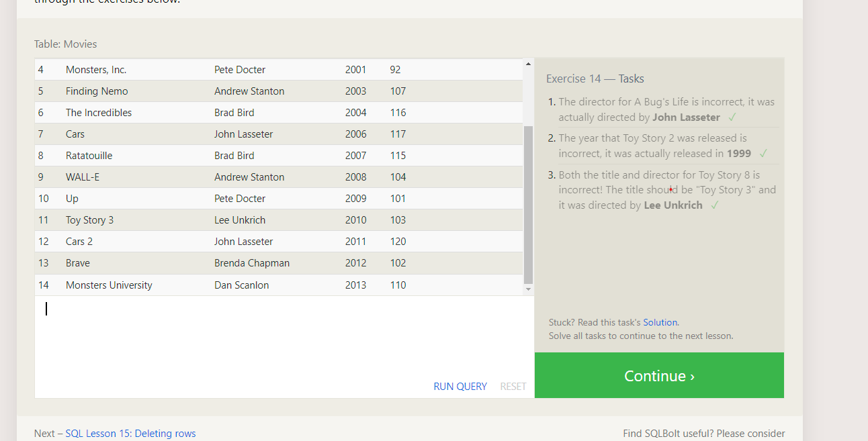Click year '2010' in Toy Story 3 row

pyautogui.click(x=356, y=220)
